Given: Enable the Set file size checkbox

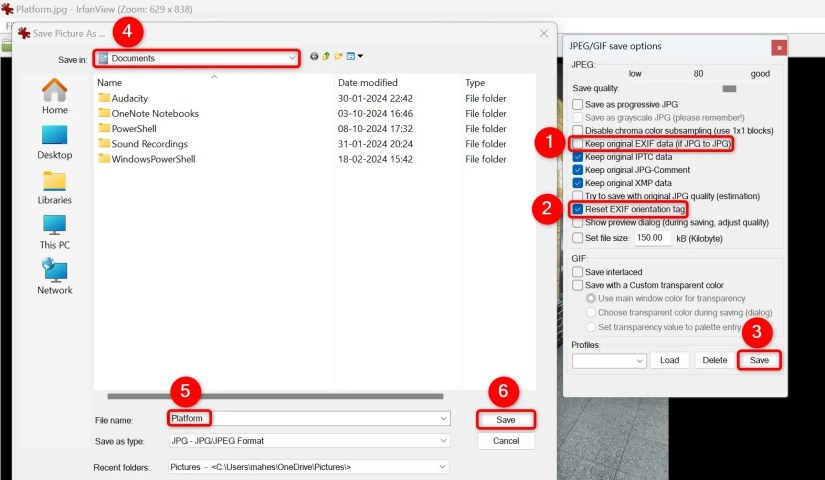Looking at the screenshot, I should 578,238.
